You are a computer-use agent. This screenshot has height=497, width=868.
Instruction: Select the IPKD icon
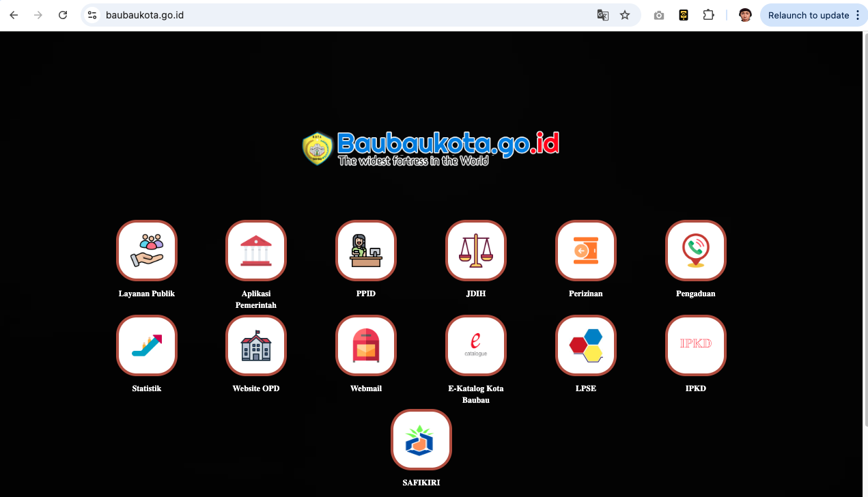click(696, 345)
